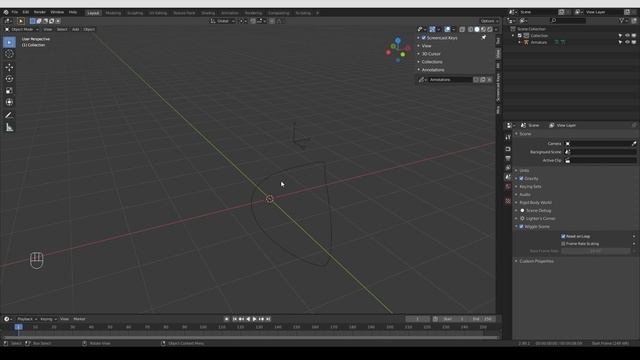Switch to the Layout workspace tab
The image size is (640, 360).
tap(93, 13)
